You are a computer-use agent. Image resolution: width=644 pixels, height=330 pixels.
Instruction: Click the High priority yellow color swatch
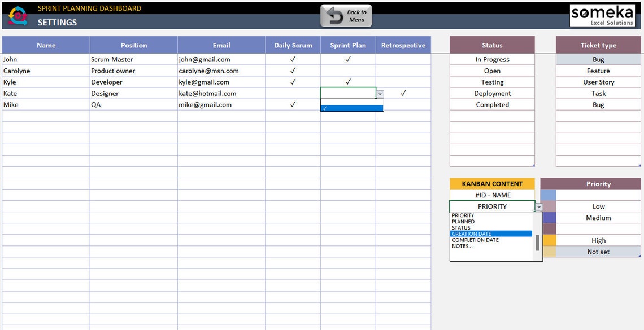click(x=550, y=240)
